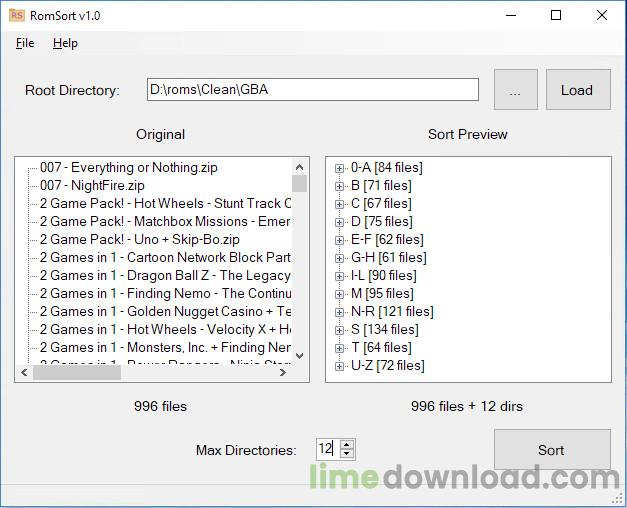The image size is (627, 508).
Task: Expand the U-Z [72 files] folder
Action: point(339,366)
